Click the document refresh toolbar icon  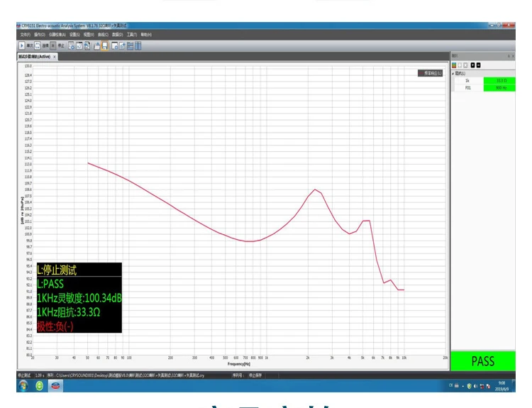(87, 46)
